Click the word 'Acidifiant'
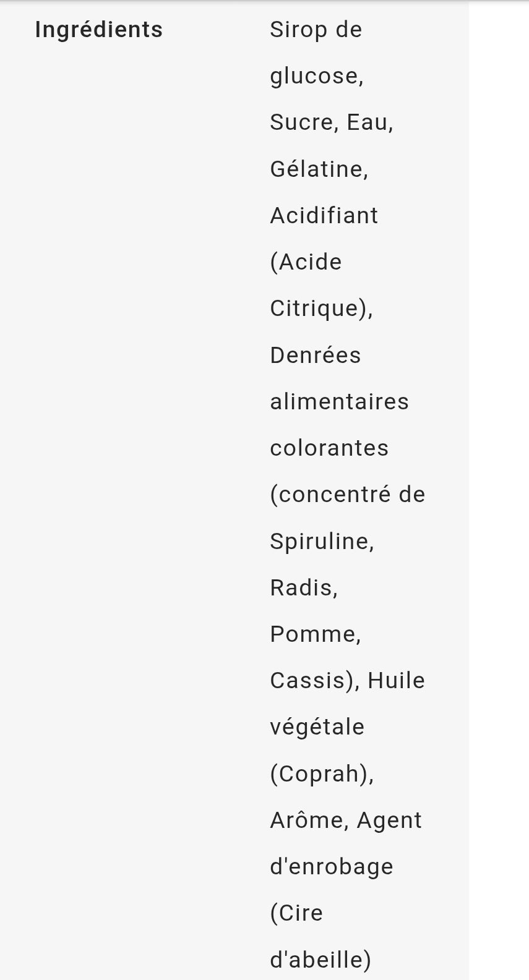529x980 pixels. [x=324, y=216]
